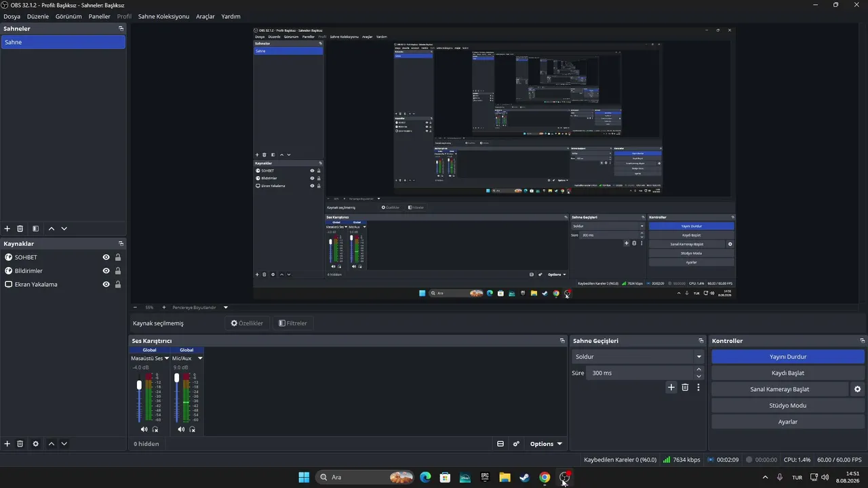This screenshot has height=488, width=868.
Task: Open the Yardım menu
Action: [231, 16]
